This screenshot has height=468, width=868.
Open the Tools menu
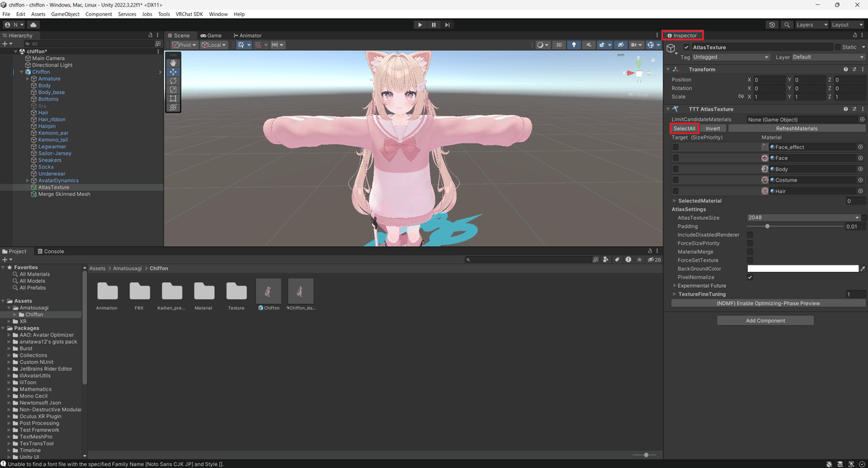[164, 14]
